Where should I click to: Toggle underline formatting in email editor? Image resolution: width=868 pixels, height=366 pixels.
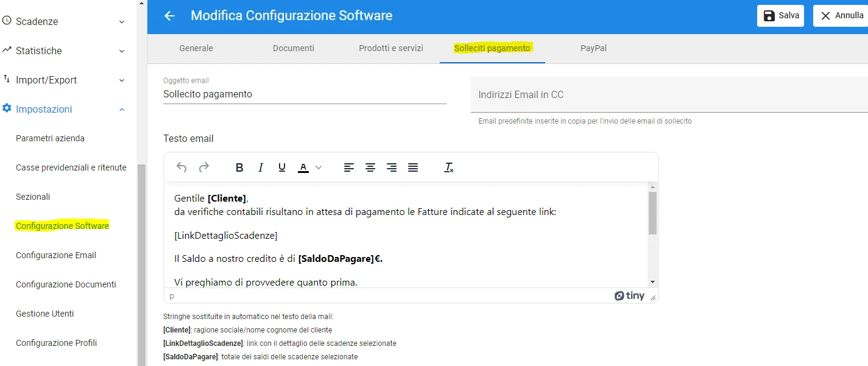281,167
